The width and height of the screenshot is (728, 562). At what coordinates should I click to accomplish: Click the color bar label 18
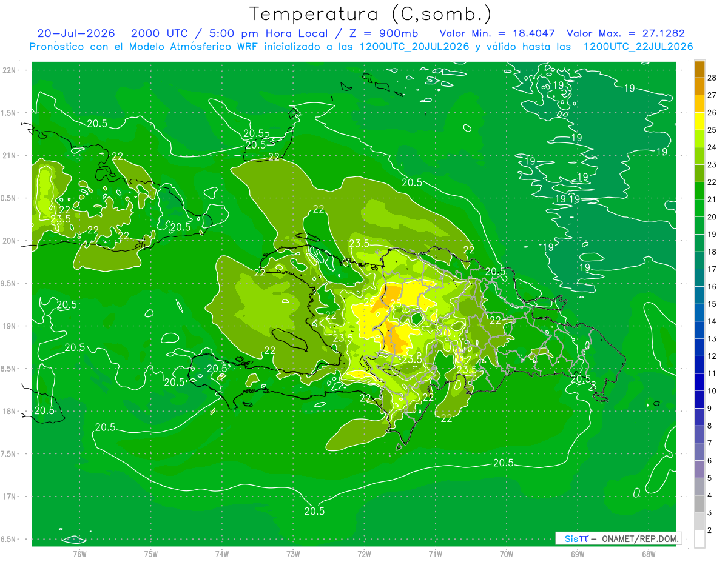(x=712, y=252)
